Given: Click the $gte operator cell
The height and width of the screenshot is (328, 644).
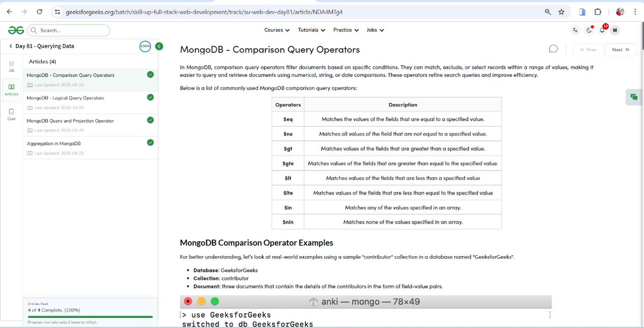Looking at the screenshot, I should coord(288,163).
